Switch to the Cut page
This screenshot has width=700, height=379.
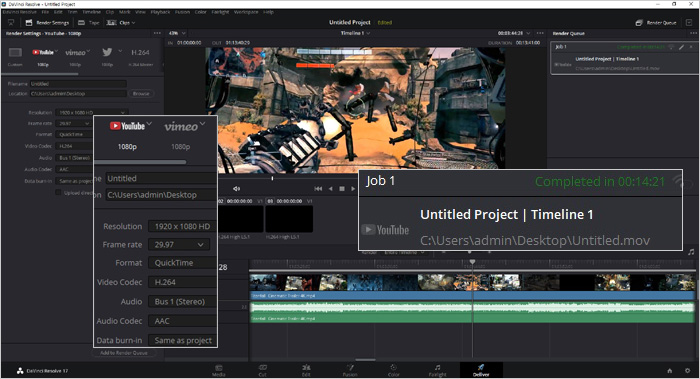[262, 371]
